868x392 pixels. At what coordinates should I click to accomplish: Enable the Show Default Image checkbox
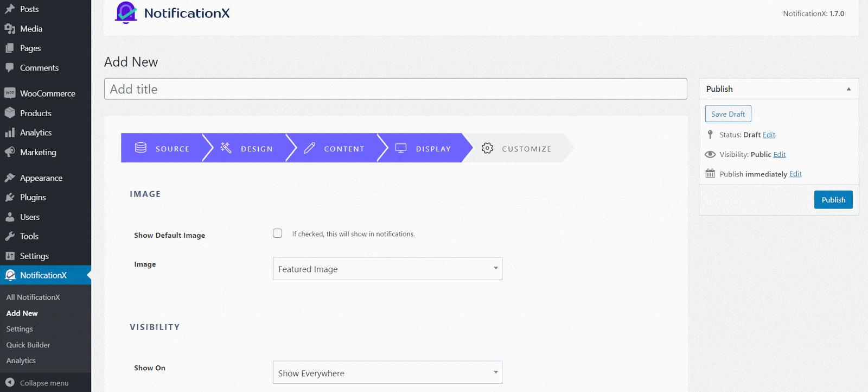(278, 233)
